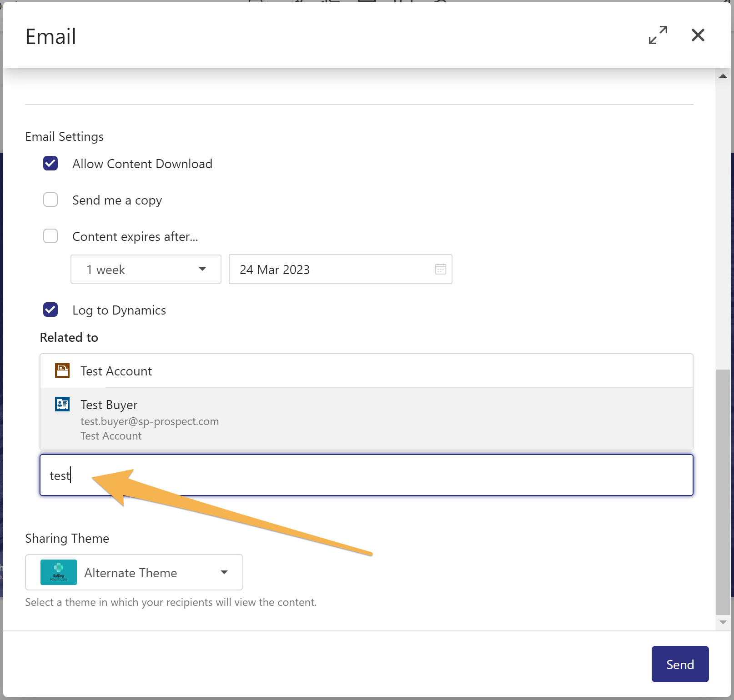Open the Sharing Theme dropdown
The height and width of the screenshot is (700, 734).
tap(134, 572)
